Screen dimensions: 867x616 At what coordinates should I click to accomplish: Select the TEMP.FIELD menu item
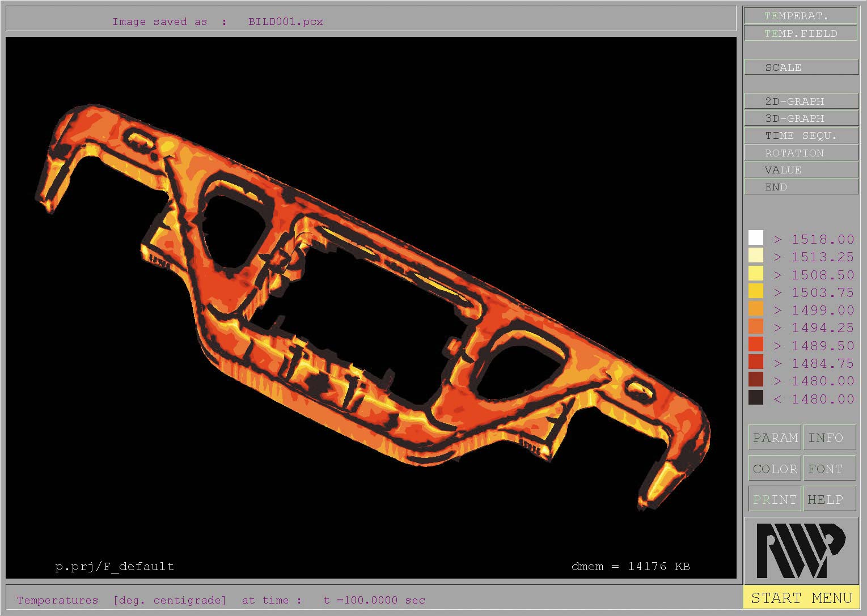pos(801,33)
